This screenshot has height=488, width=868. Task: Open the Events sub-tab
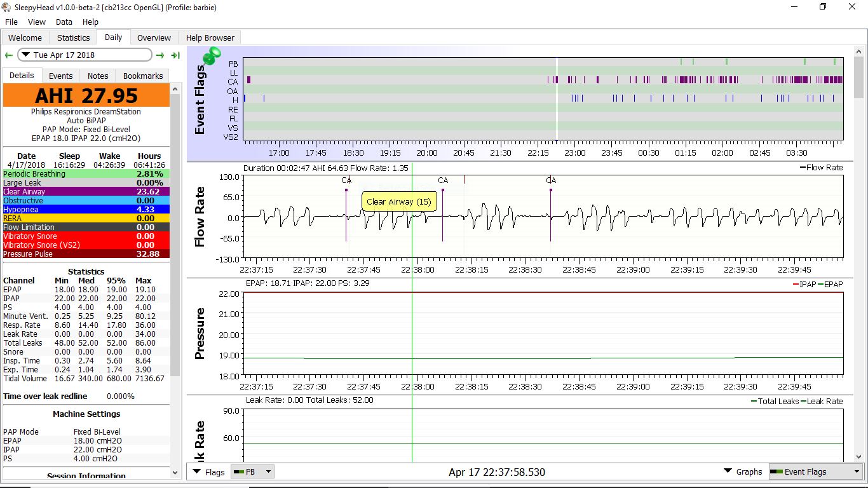point(61,76)
